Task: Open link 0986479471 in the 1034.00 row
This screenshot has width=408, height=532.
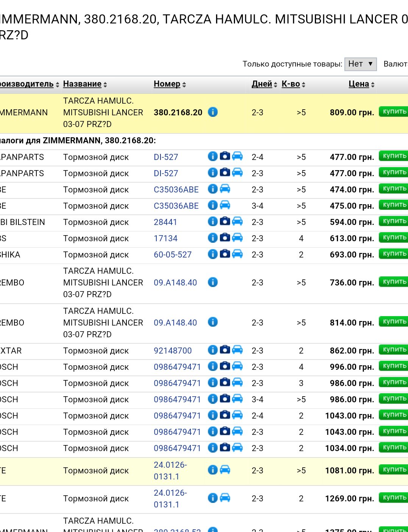Action: 177,448
